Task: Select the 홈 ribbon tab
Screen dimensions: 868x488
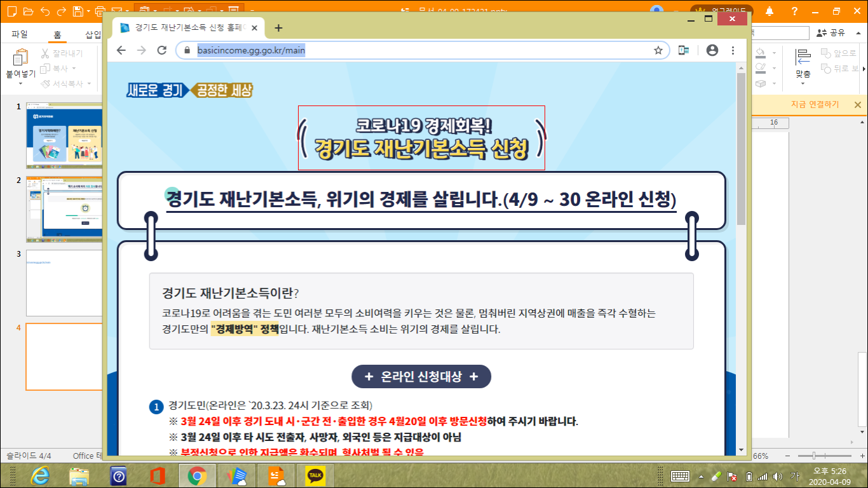Action: (57, 34)
